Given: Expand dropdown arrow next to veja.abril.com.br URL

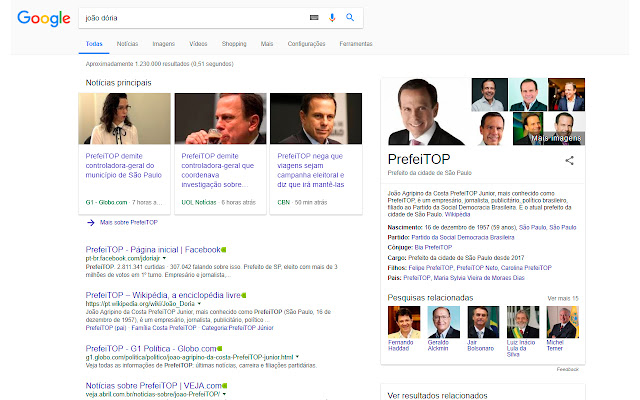Looking at the screenshot, I should (x=224, y=394).
